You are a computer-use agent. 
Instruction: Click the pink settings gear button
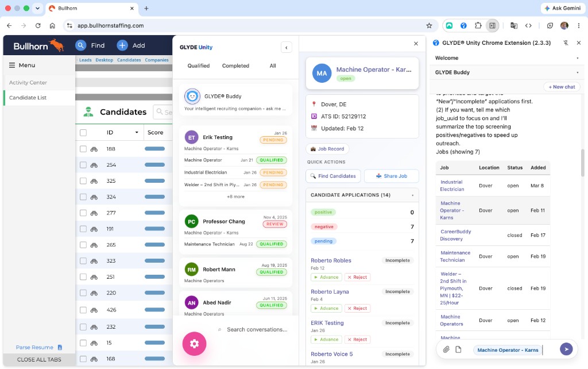(194, 344)
